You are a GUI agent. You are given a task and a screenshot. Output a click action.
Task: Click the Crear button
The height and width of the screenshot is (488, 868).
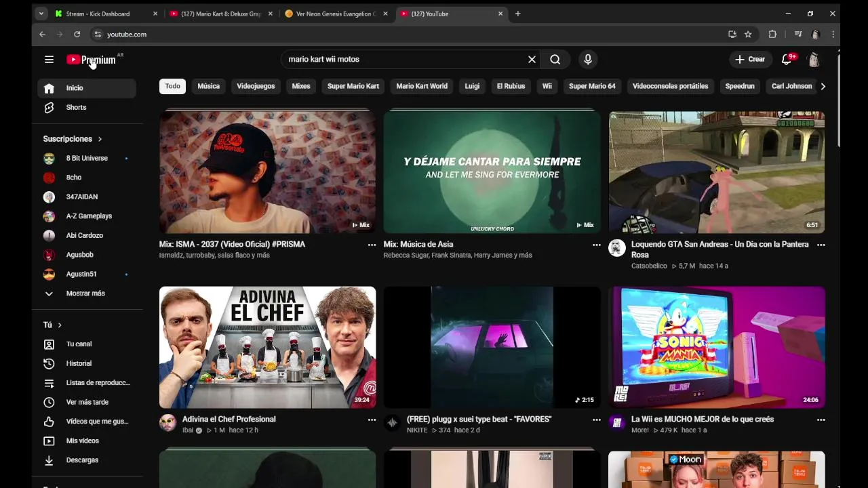749,60
